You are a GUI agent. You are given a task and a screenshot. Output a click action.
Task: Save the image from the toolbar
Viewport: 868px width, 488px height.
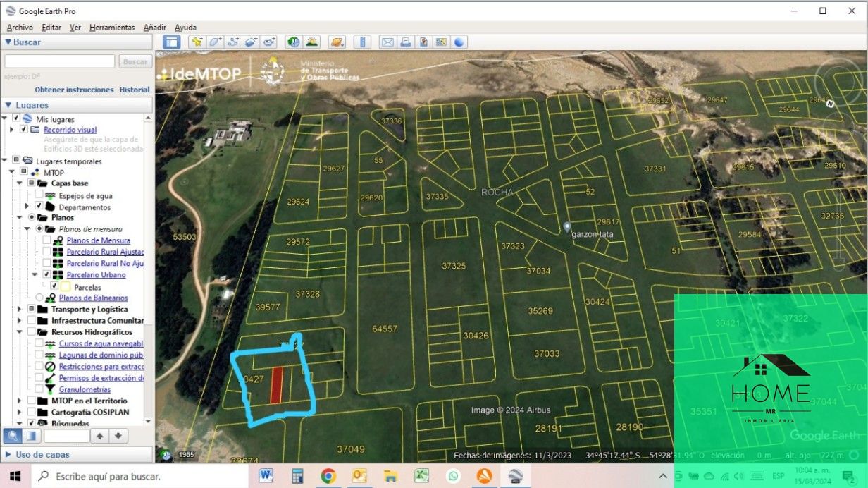(423, 42)
